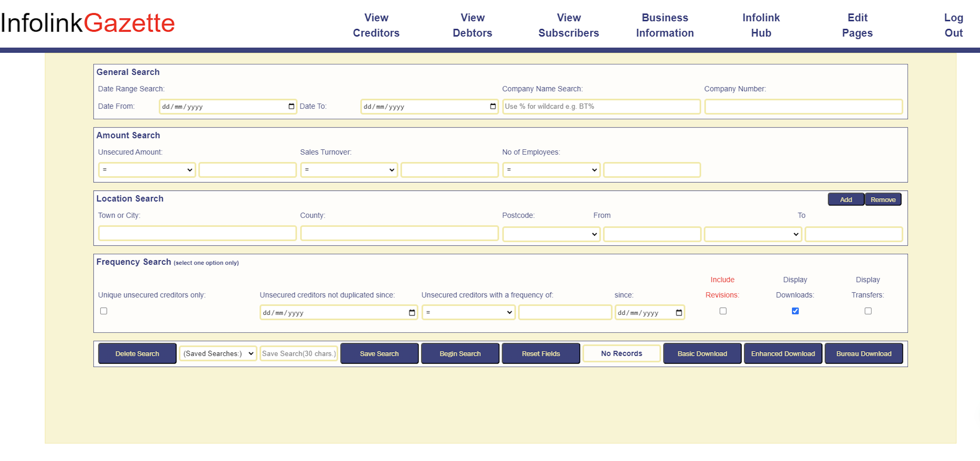
Task: Open calendar icon for 'not duplicated since' date
Action: [x=412, y=313]
